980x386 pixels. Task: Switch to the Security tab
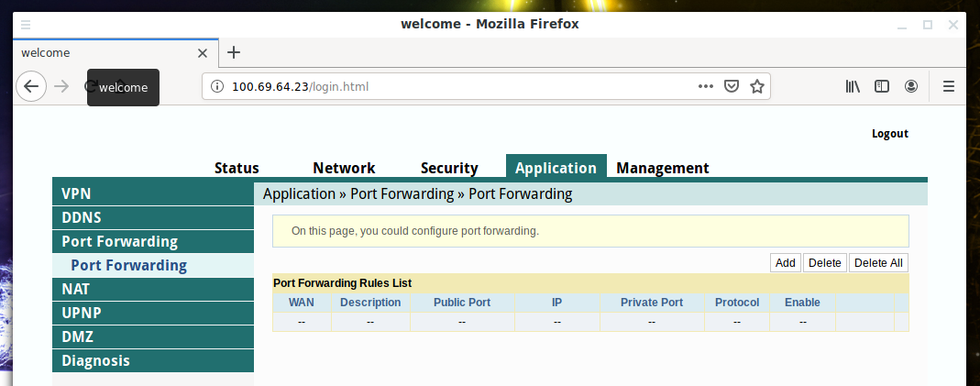pyautogui.click(x=449, y=168)
